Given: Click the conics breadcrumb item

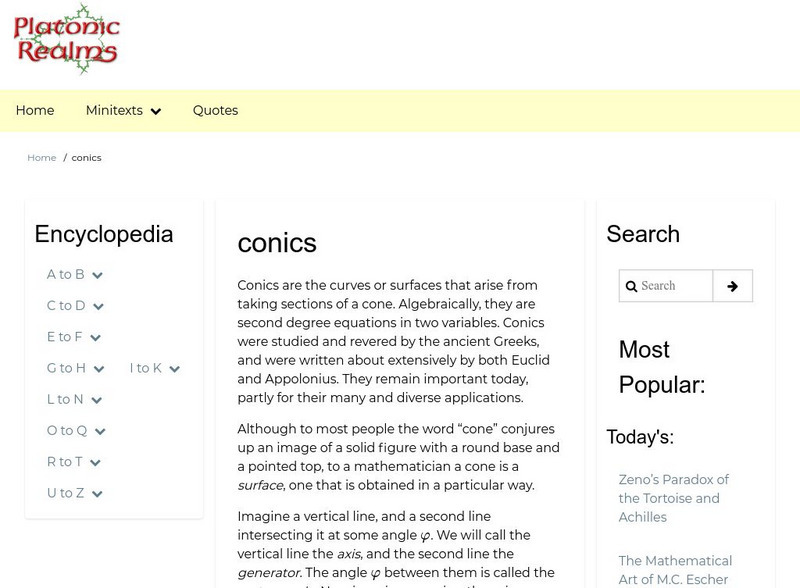Looking at the screenshot, I should (86, 158).
